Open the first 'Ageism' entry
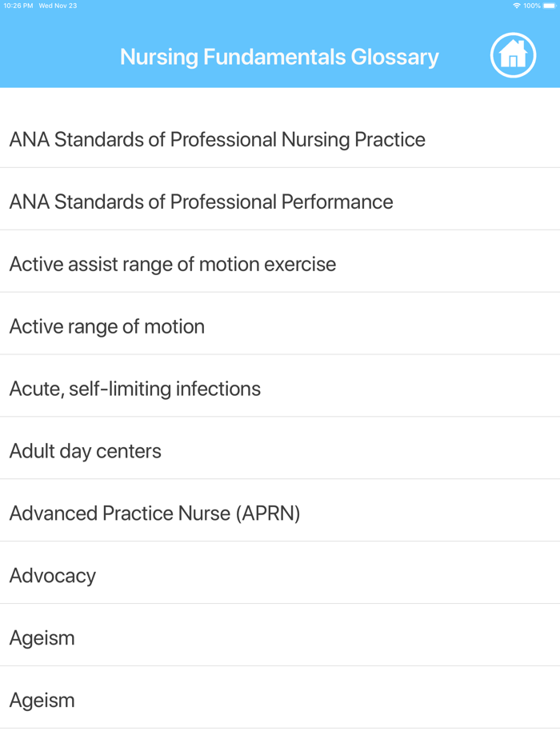The width and height of the screenshot is (560, 747). click(x=42, y=637)
